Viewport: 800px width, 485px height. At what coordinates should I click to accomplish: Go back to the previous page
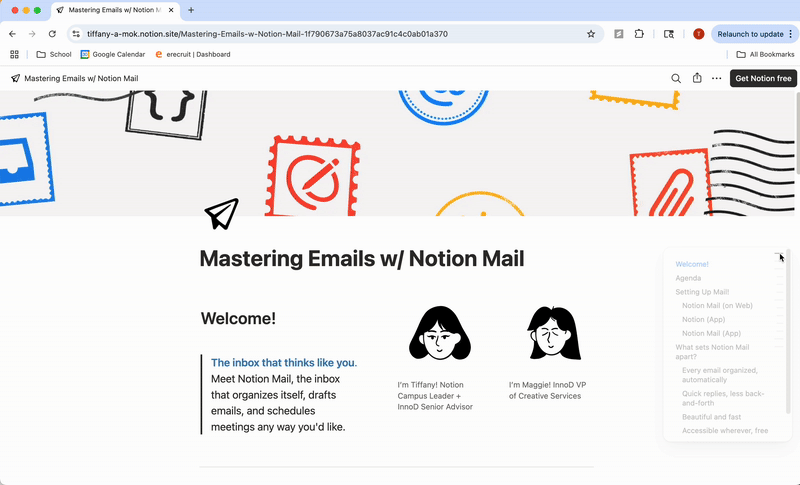[12, 34]
